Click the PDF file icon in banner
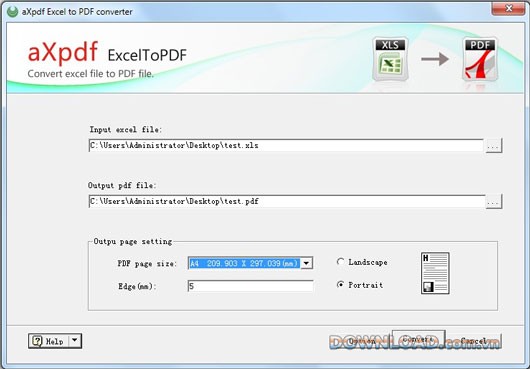 [480, 59]
